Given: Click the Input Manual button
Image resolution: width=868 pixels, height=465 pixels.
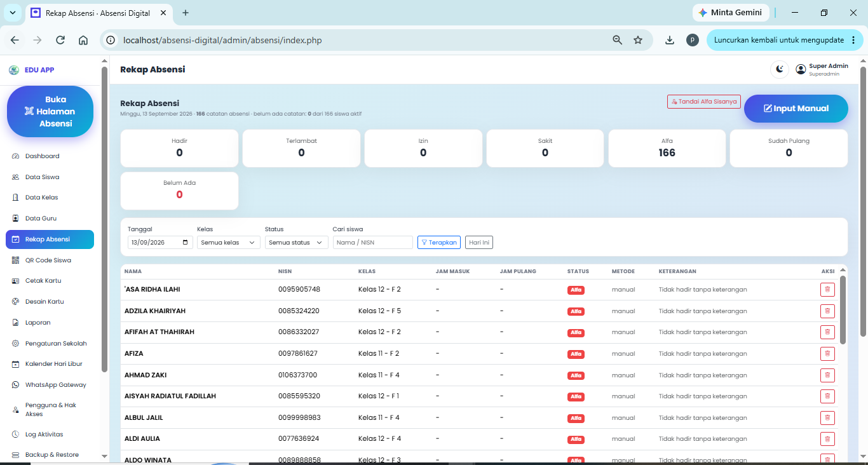Looking at the screenshot, I should point(796,109).
